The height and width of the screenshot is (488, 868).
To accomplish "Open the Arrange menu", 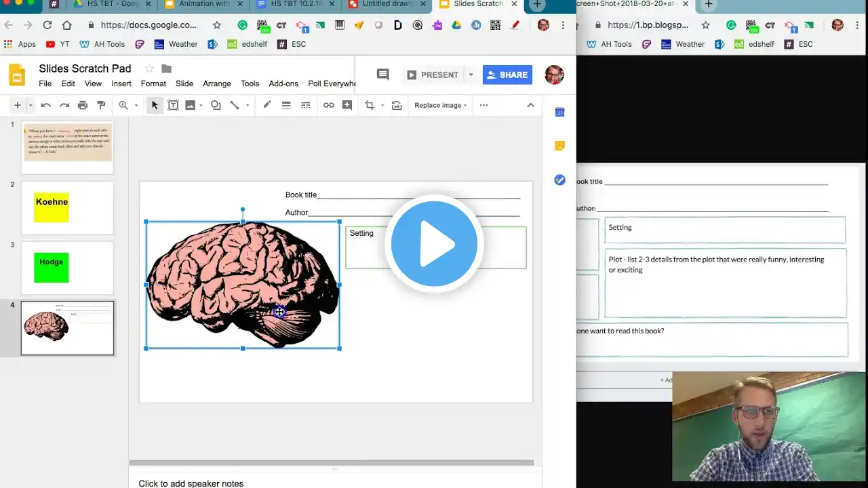I will pyautogui.click(x=217, y=83).
